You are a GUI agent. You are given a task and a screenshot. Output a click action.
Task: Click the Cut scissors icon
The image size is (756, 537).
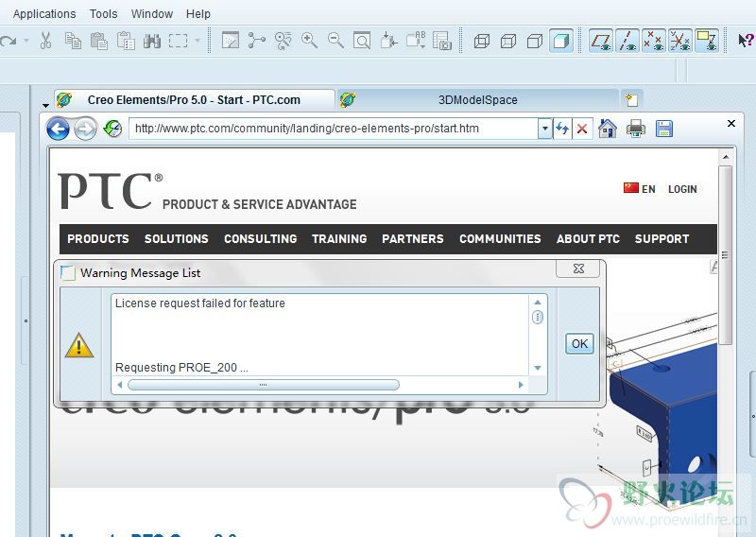point(45,41)
